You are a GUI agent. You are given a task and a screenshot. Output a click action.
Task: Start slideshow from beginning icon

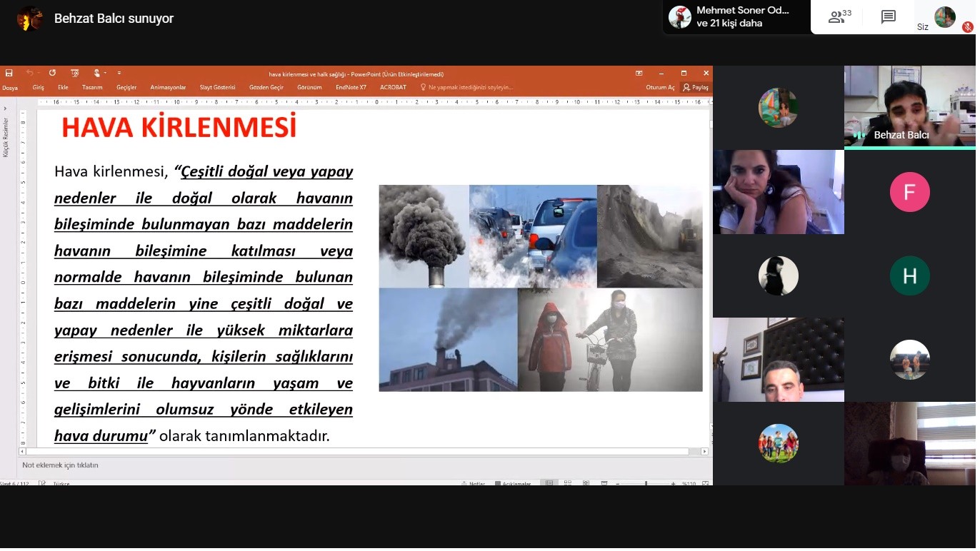pos(74,74)
